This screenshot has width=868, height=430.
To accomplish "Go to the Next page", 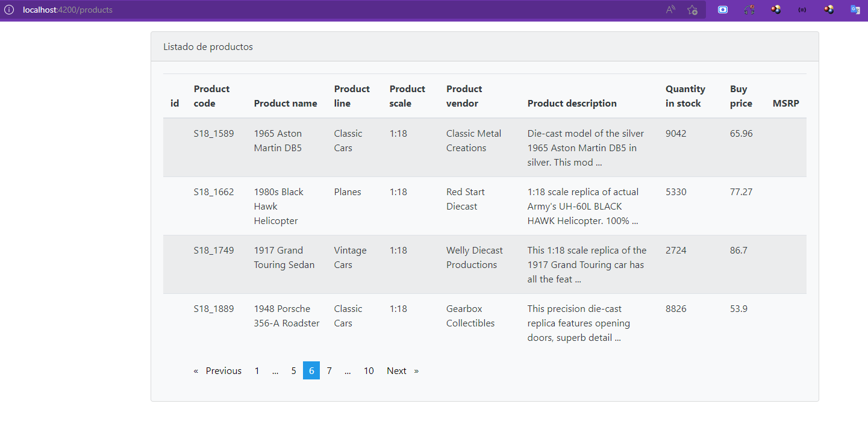I will pyautogui.click(x=396, y=371).
